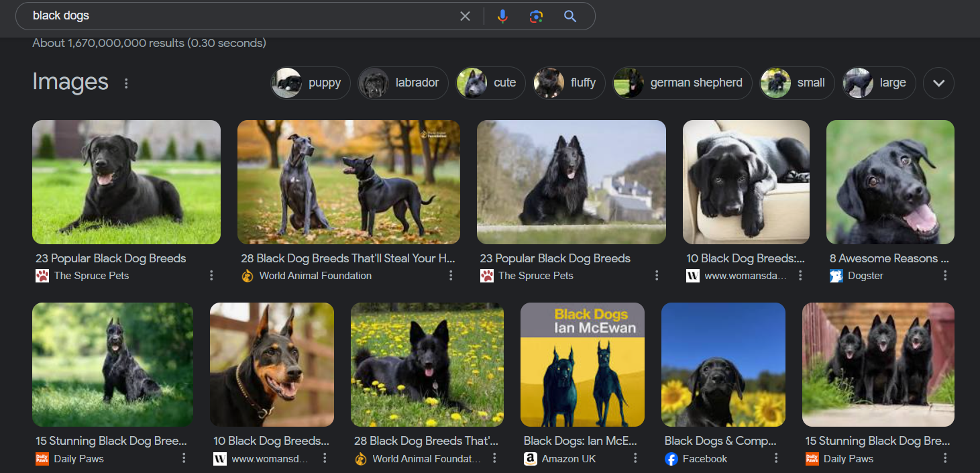The height and width of the screenshot is (473, 980).
Task: Open options menu for Dogster result
Action: coord(945,276)
